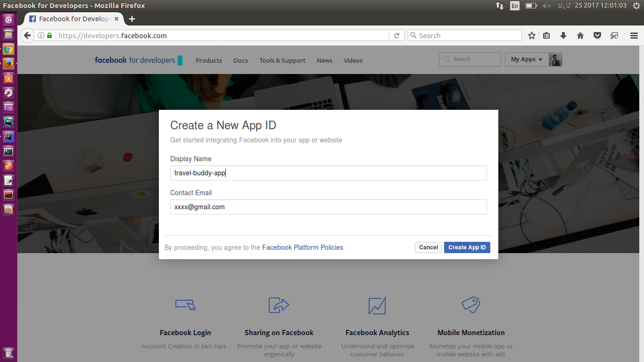Open the Ubuntu Dash from the launcher
Viewport: 644px width, 362px height.
[x=8, y=20]
